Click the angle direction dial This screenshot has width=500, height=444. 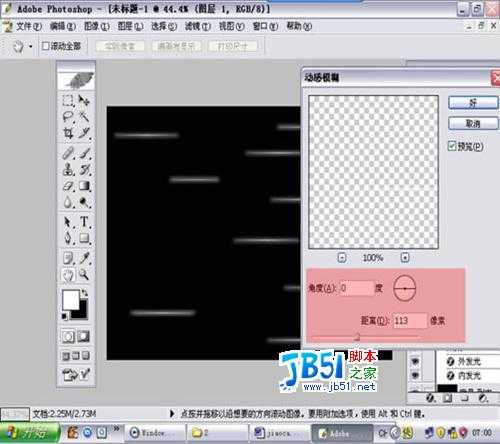(x=405, y=288)
